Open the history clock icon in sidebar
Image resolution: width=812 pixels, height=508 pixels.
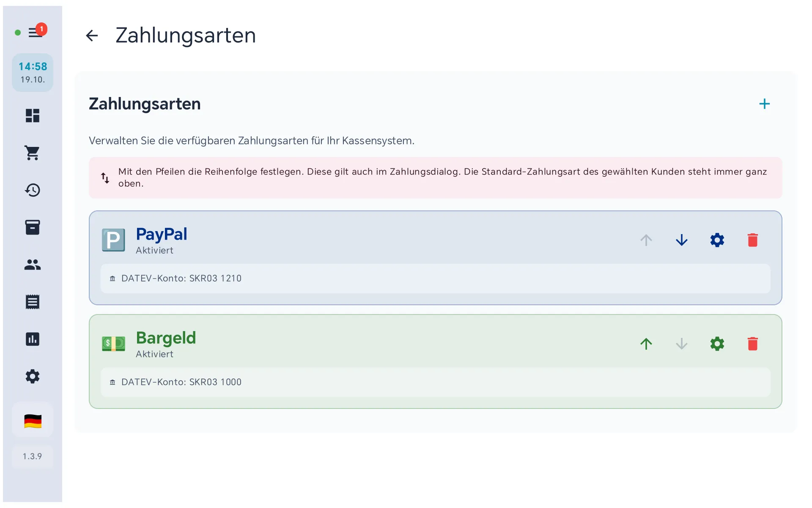click(33, 190)
